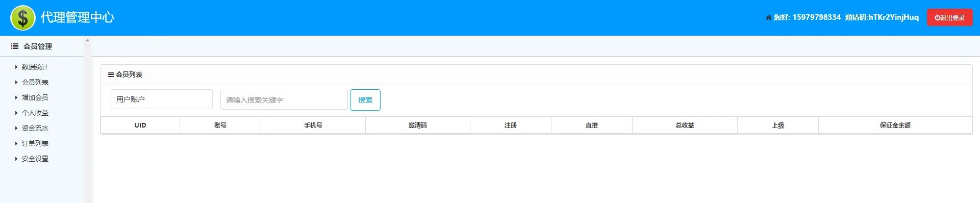Click the bars icon next to 会员列表 heading
The width and height of the screenshot is (980, 203).
coord(111,74)
